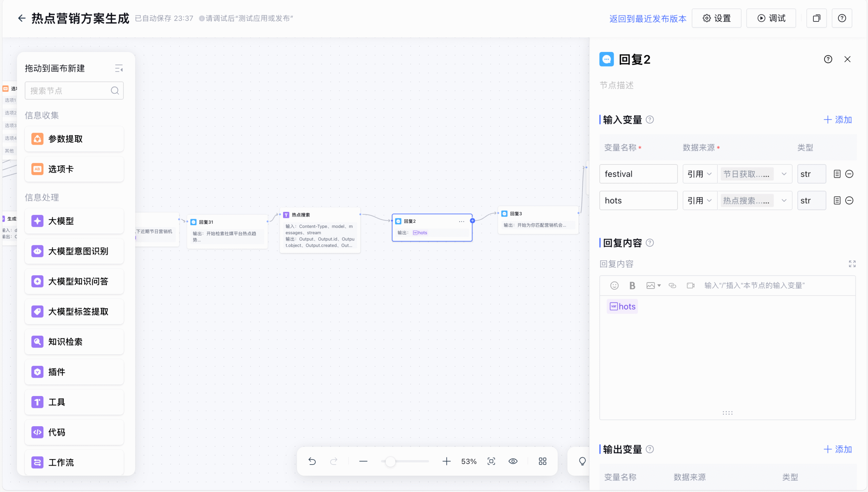
Task: Click 返回到最近发布版本 link
Action: tap(648, 19)
